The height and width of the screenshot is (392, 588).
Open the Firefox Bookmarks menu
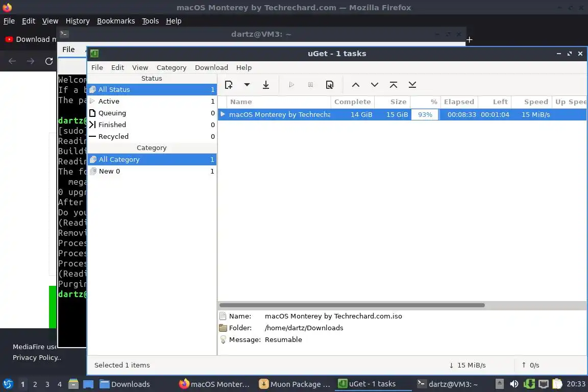coord(116,21)
